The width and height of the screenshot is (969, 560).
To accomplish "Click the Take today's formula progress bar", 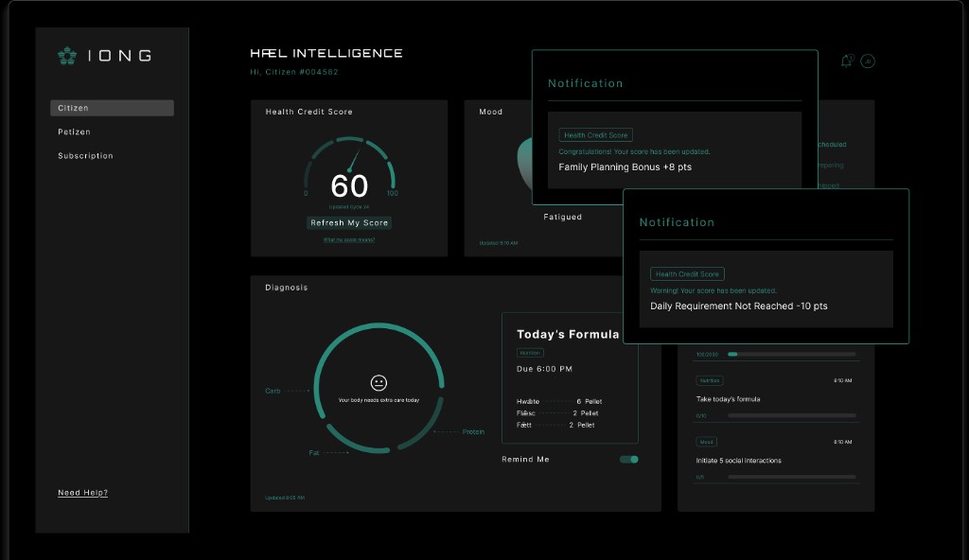I will coord(792,416).
